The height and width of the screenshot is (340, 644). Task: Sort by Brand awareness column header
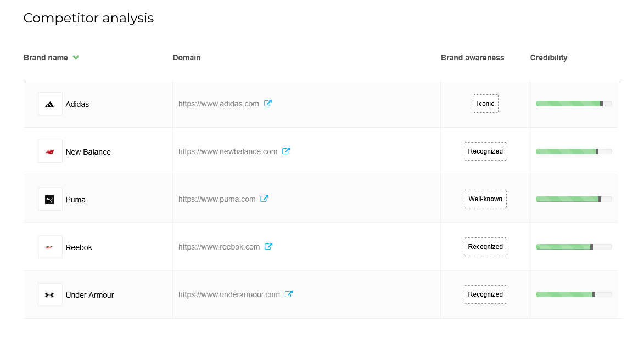point(472,58)
